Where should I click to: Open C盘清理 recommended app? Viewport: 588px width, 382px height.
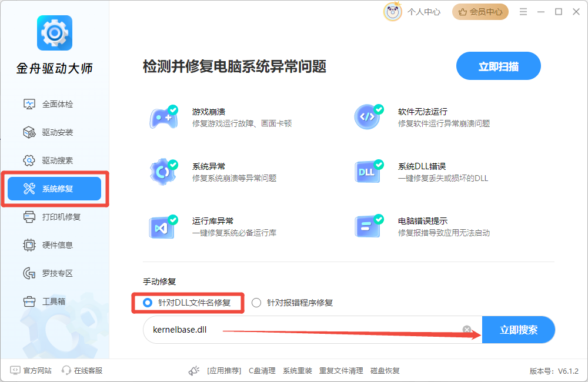click(x=262, y=371)
